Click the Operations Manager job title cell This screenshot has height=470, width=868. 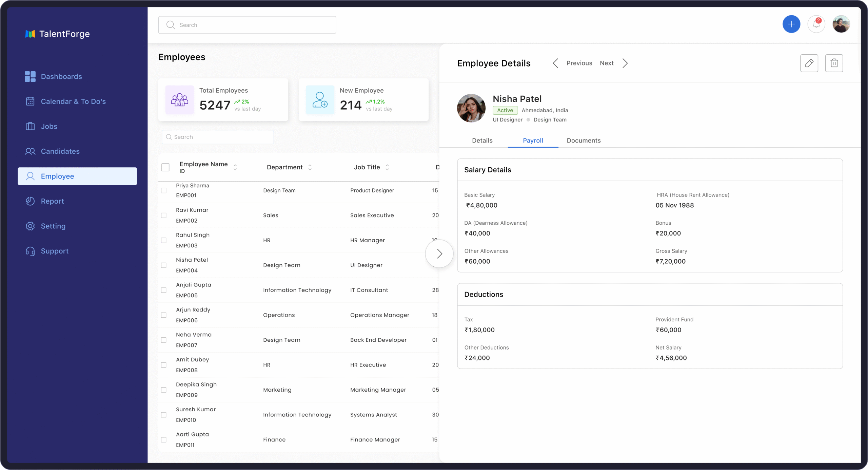coord(380,315)
